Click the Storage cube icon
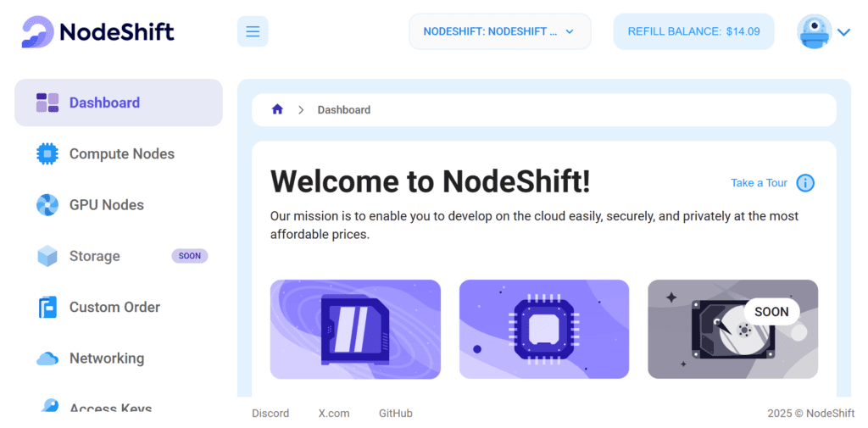Viewport: 868px width, 428px height. tap(47, 256)
